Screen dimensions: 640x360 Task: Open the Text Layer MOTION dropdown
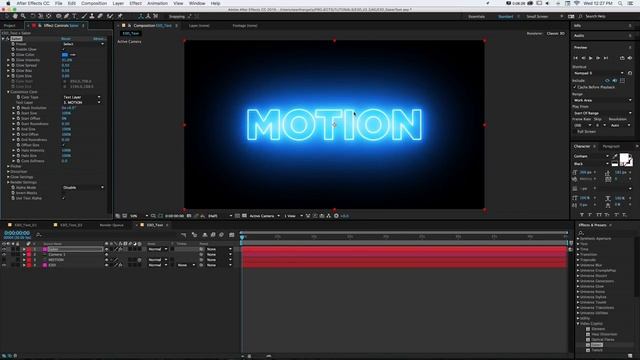[x=82, y=102]
